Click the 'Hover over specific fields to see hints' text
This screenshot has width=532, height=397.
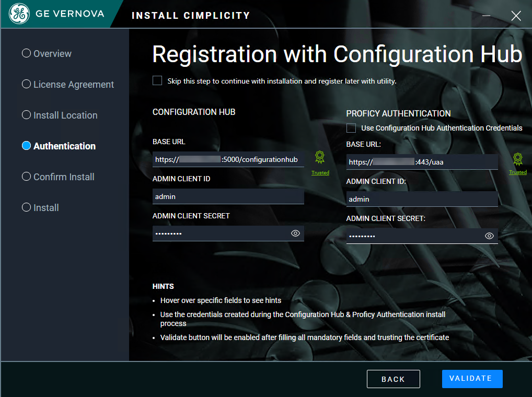point(221,300)
